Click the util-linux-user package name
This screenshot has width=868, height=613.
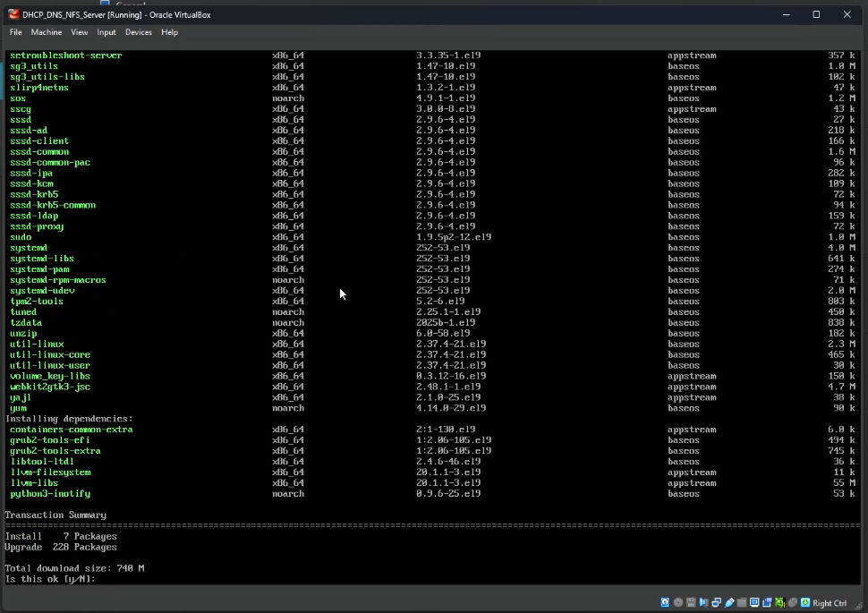pos(50,365)
